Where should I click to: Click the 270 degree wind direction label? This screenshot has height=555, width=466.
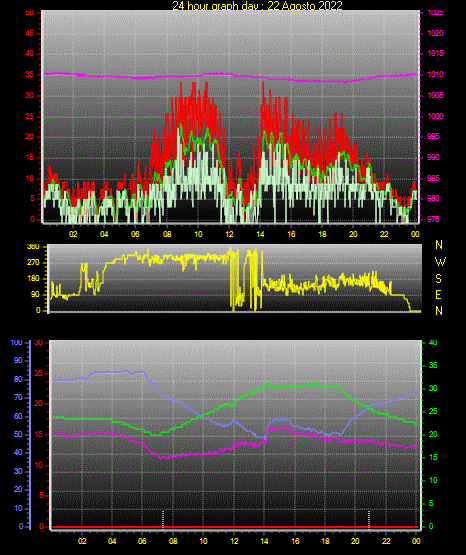point(33,263)
